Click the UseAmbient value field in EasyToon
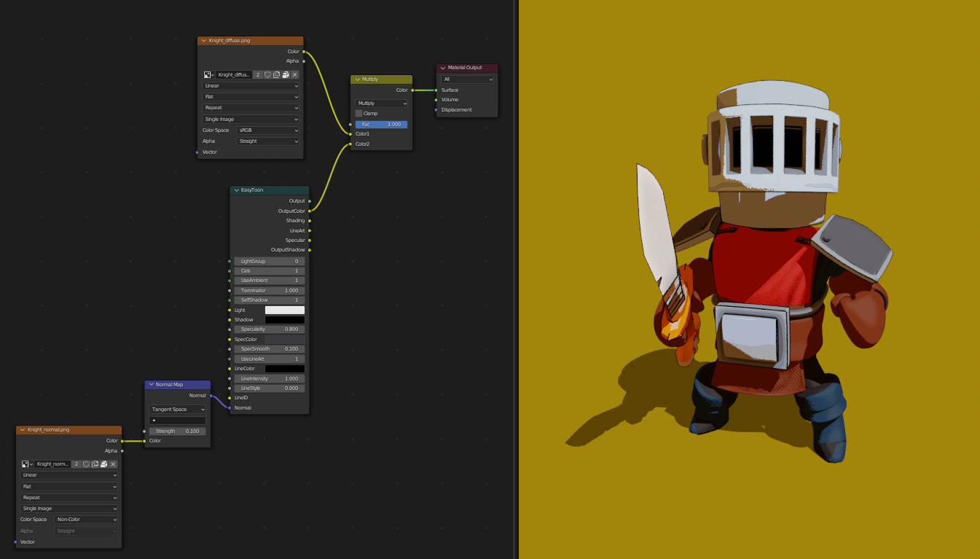980x559 pixels. click(x=270, y=281)
